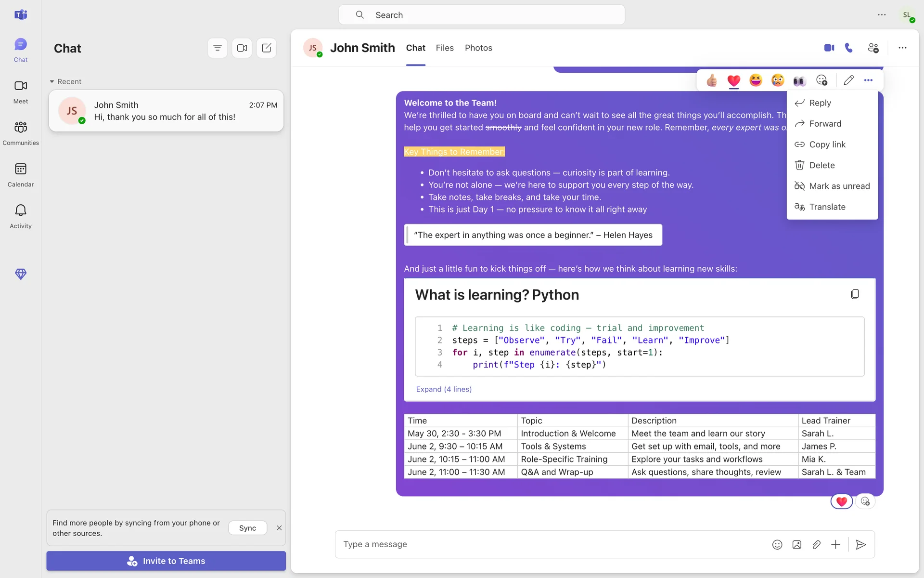The width and height of the screenshot is (924, 578).
Task: Start a video call with John Smith
Action: coord(829,48)
